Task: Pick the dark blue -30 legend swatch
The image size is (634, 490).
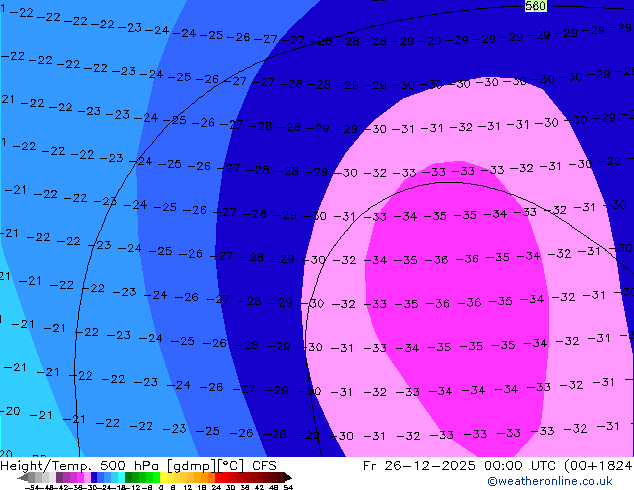Action: (x=94, y=477)
